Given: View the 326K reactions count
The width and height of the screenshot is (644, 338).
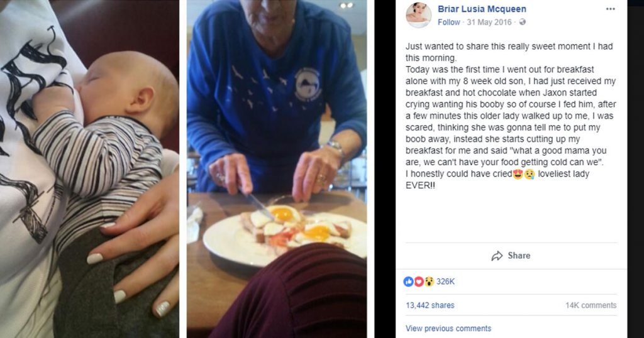Looking at the screenshot, I should (x=445, y=281).
